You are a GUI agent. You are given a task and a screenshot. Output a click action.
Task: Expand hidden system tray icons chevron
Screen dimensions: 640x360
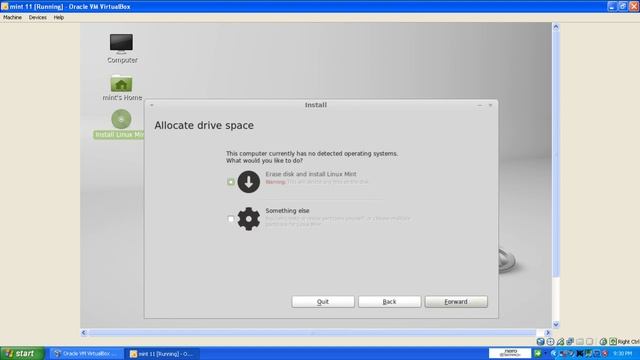[x=554, y=353]
